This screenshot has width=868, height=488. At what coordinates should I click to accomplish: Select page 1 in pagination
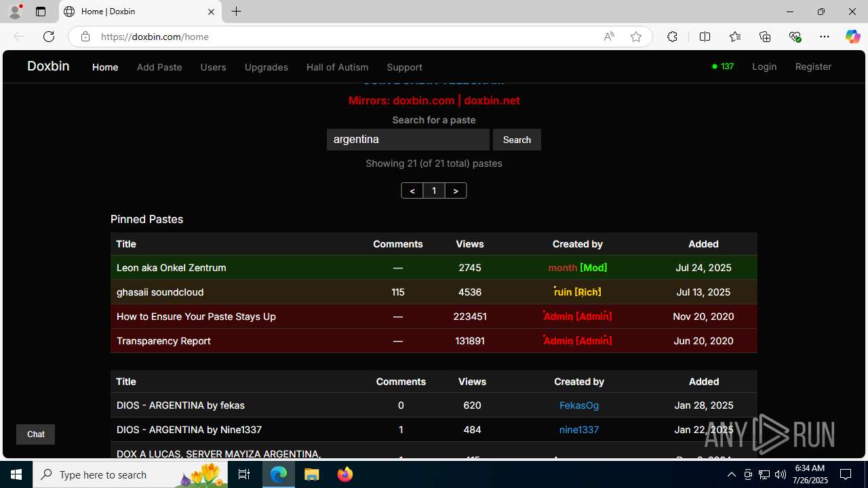(x=434, y=191)
